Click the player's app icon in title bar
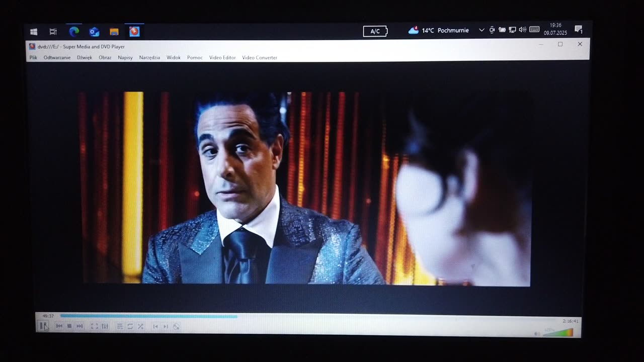Viewport: 644px width, 362px height. click(32, 46)
